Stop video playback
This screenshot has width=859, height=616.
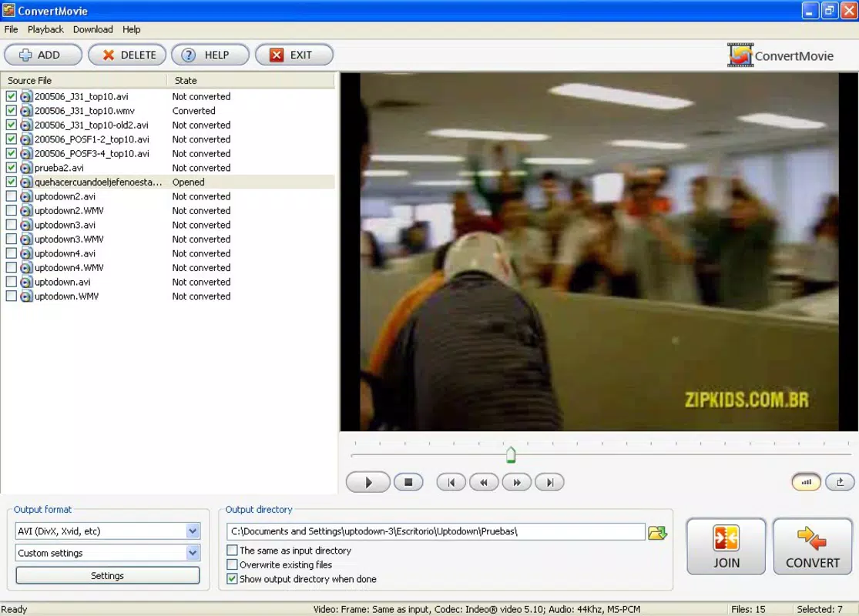coord(408,482)
